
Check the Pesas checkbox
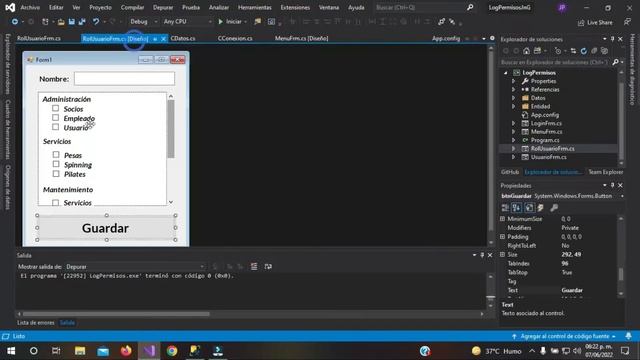(56, 154)
